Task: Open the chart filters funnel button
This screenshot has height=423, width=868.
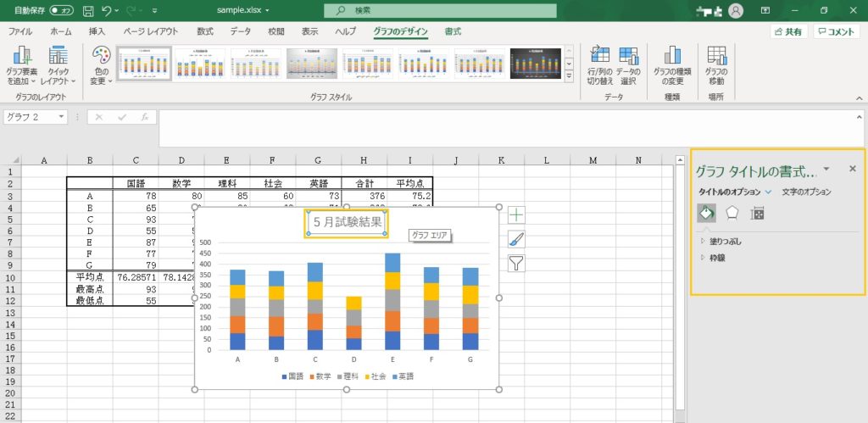Action: [x=515, y=263]
